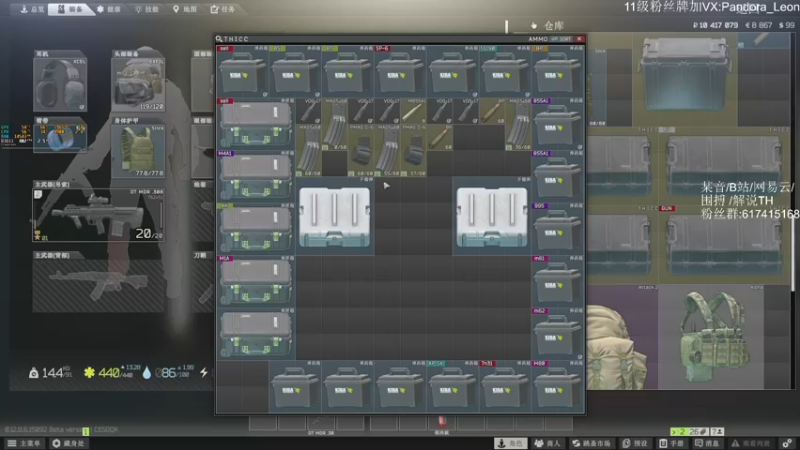Viewport: 800px width, 450px height.
Task: Select the ammo case tagged SP-6
Action: coord(400,71)
